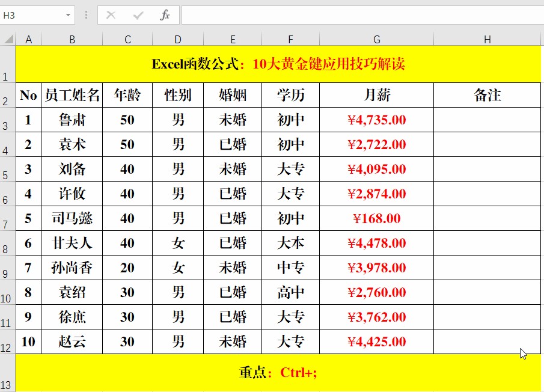Select the cell containing 许攸
The image size is (544, 392).
(x=72, y=194)
